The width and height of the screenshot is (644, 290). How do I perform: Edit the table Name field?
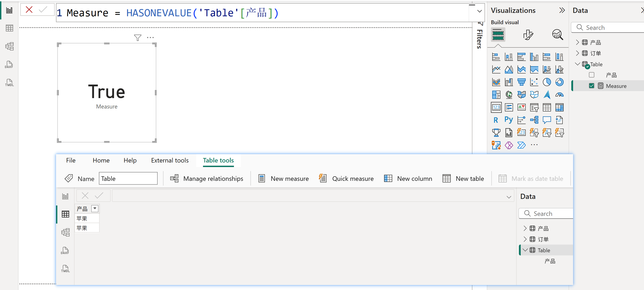point(128,178)
